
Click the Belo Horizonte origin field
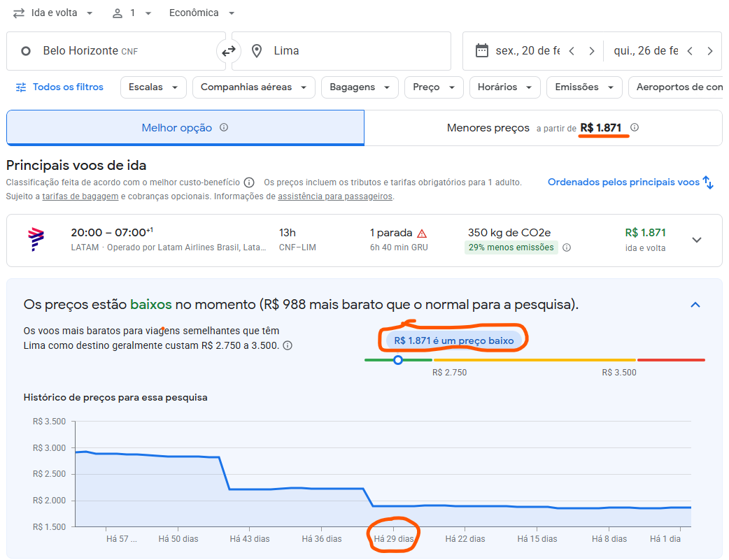click(x=116, y=51)
